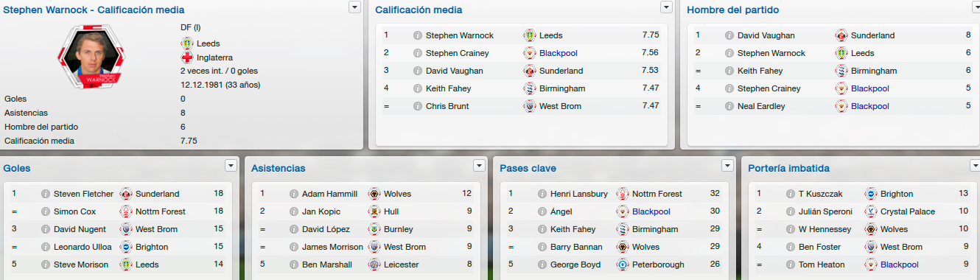The height and width of the screenshot is (280, 980).
Task: Click Stephen Warnock's profile photo
Action: [x=92, y=57]
